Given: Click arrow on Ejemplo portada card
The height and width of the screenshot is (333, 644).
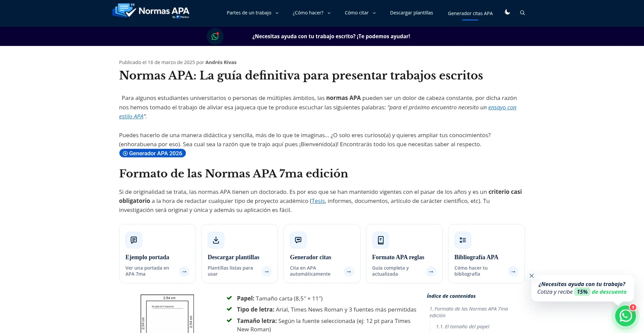Looking at the screenshot, I should (x=184, y=271).
